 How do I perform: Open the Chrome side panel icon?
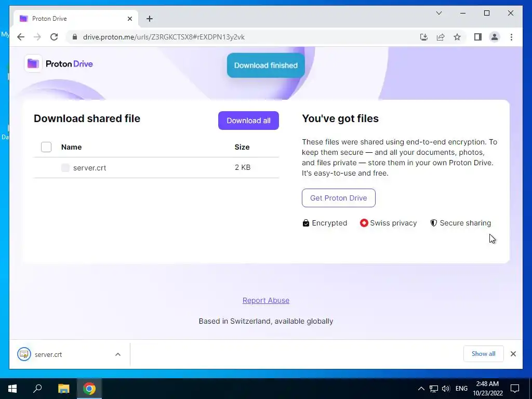[478, 37]
